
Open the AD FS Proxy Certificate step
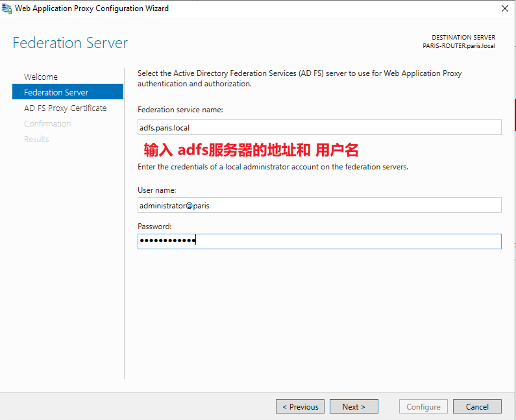point(65,108)
